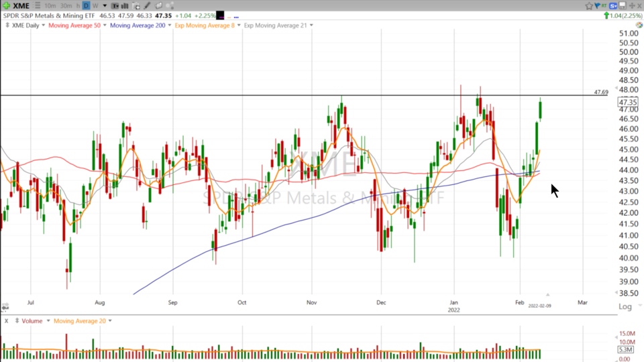Image resolution: width=644 pixels, height=362 pixels.
Task: Click the orange dotted indicator near header
Action: coord(229,17)
